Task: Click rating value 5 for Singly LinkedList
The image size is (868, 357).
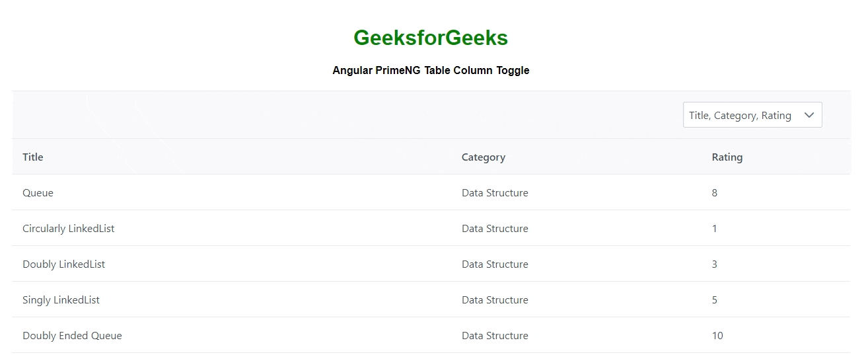Action: coord(715,300)
